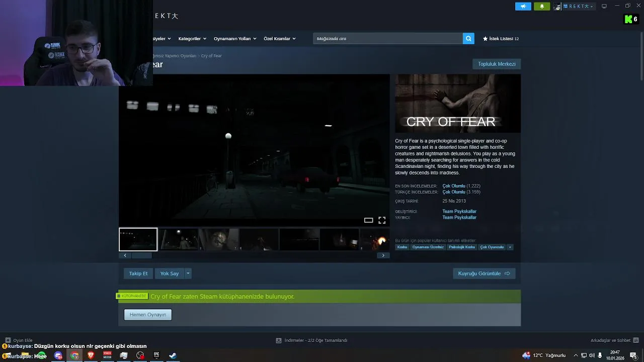The image size is (644, 362).
Task: Open OBS recording app in taskbar
Action: pyautogui.click(x=140, y=355)
